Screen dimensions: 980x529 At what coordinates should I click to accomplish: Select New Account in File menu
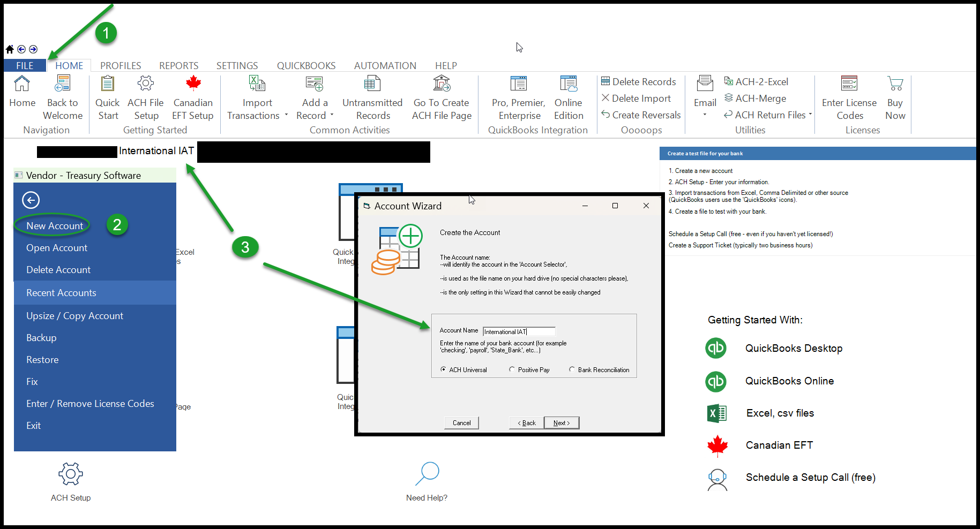[x=55, y=226]
